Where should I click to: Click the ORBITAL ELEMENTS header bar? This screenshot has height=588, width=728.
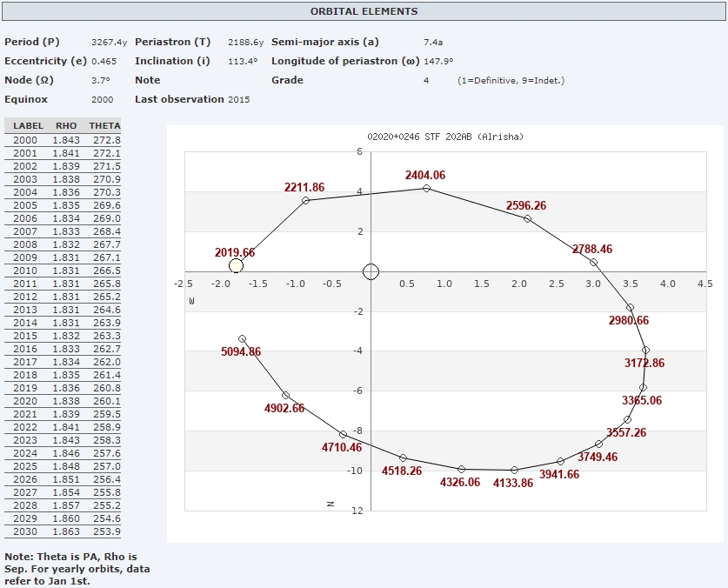364,11
